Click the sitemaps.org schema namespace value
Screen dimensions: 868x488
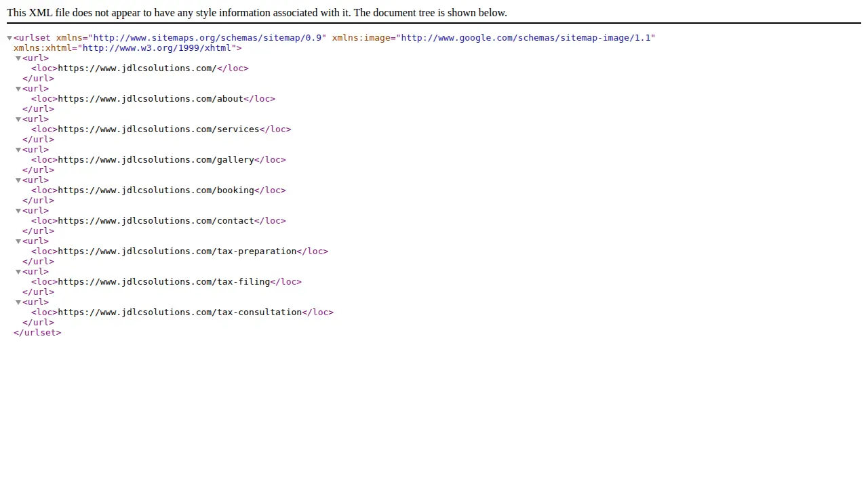207,38
